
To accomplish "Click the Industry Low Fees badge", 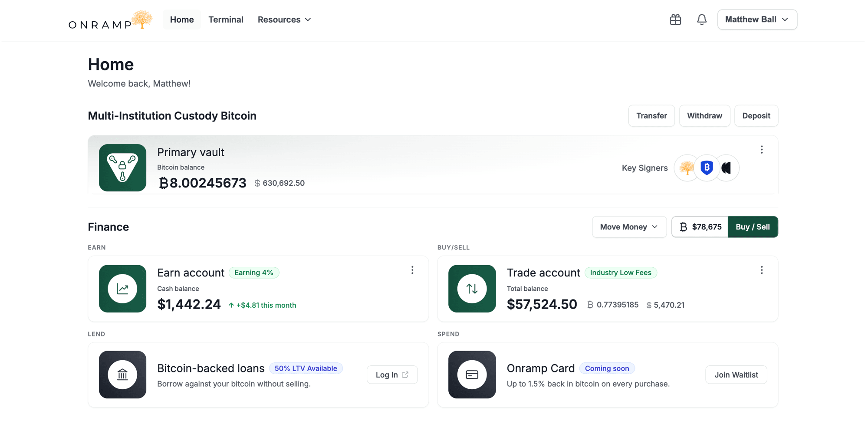I will pos(621,273).
